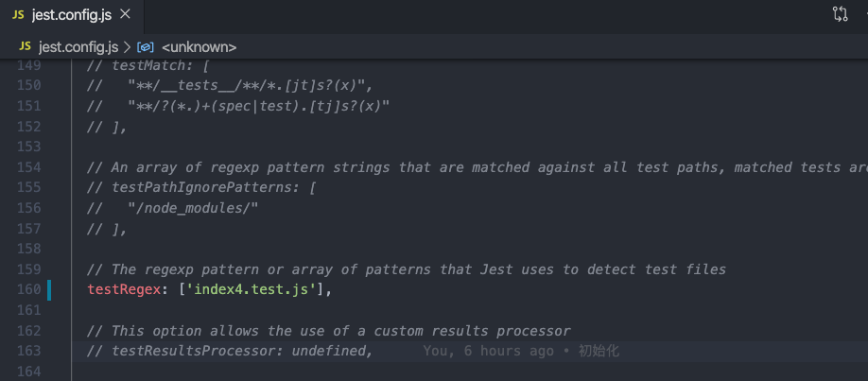The width and height of the screenshot is (868, 381).
Task: Click the git blame annotation 'You, 6 hours ago'
Action: pos(488,351)
